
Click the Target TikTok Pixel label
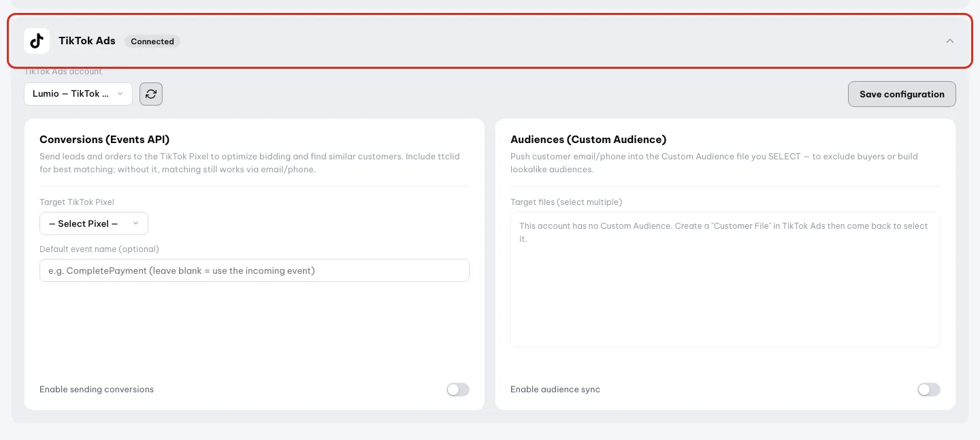(x=77, y=202)
